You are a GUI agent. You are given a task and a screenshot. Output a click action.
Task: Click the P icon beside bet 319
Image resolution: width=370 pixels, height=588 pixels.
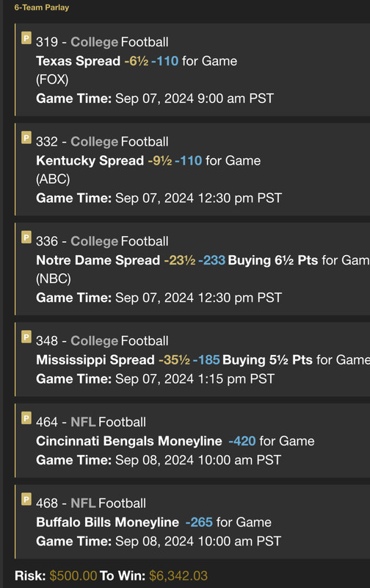(x=26, y=38)
